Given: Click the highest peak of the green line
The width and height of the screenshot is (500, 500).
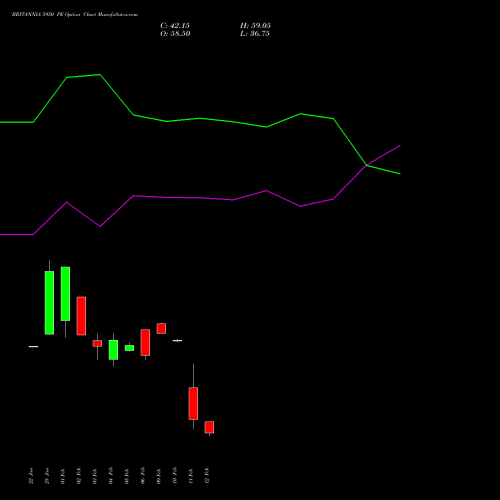Looking at the screenshot, I should pos(100,75).
